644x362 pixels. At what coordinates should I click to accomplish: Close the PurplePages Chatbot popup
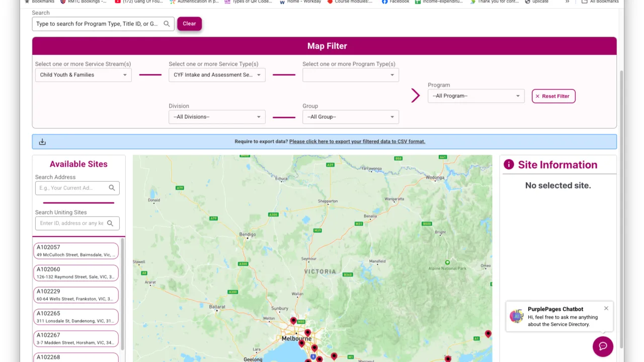pos(606,308)
